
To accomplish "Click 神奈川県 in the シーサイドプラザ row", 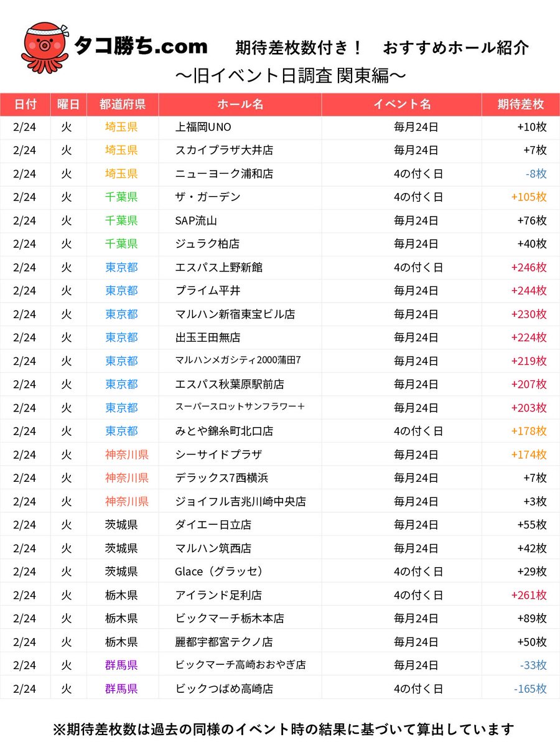I will 127,454.
